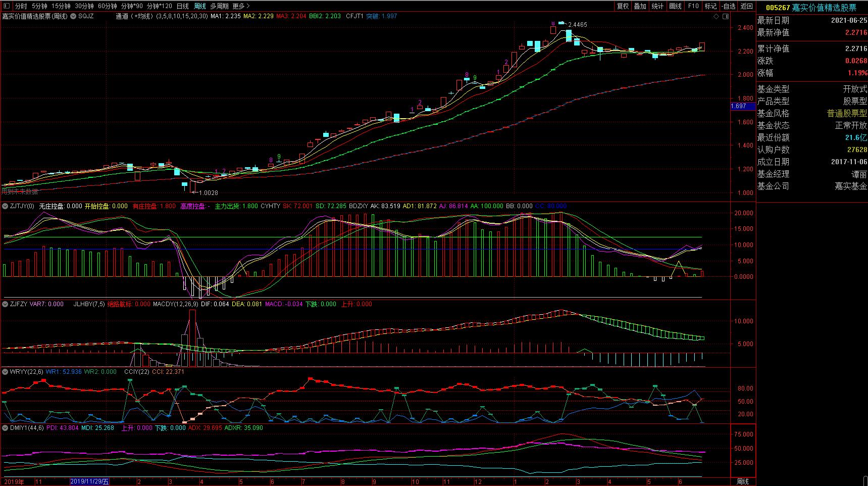This screenshot has height=486, width=868.
Task: Switch to the 5分钟 period
Action: (x=39, y=6)
